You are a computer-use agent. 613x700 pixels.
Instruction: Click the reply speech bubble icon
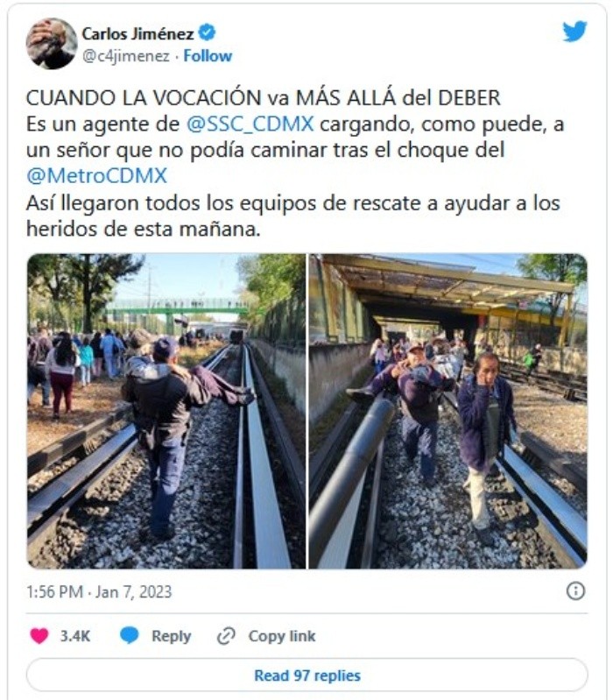130,635
